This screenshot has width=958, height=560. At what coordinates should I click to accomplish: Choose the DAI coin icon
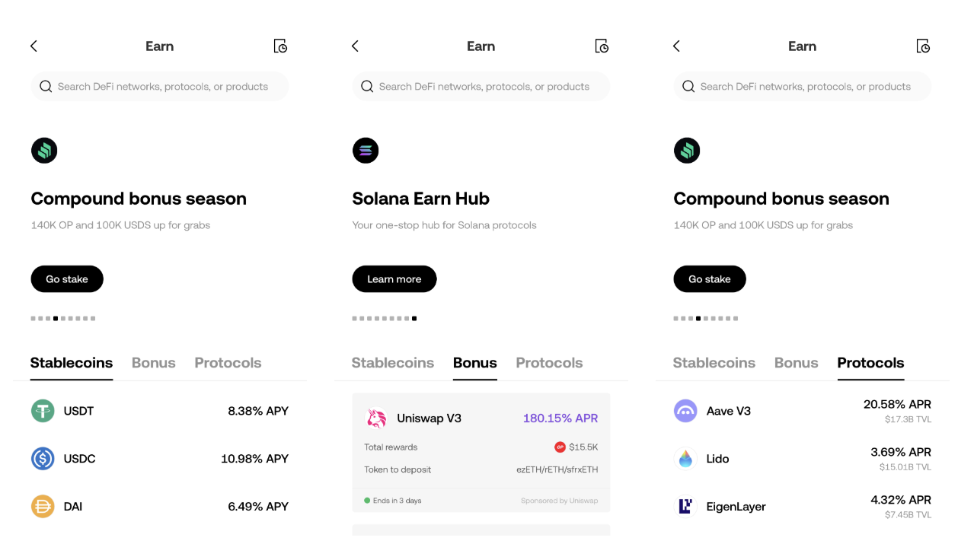click(43, 507)
